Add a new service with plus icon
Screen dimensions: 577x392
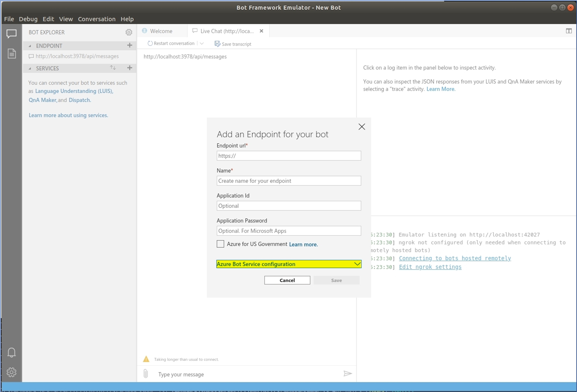[130, 68]
